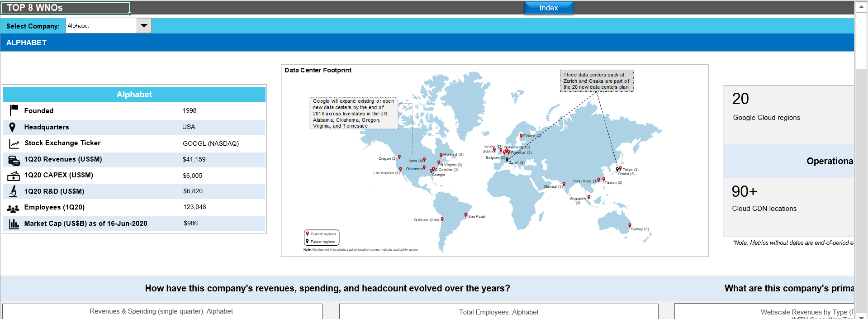Click the scroll up arrow on vertical scrollbar
Viewport: 868px width, 319px height.
click(x=861, y=7)
